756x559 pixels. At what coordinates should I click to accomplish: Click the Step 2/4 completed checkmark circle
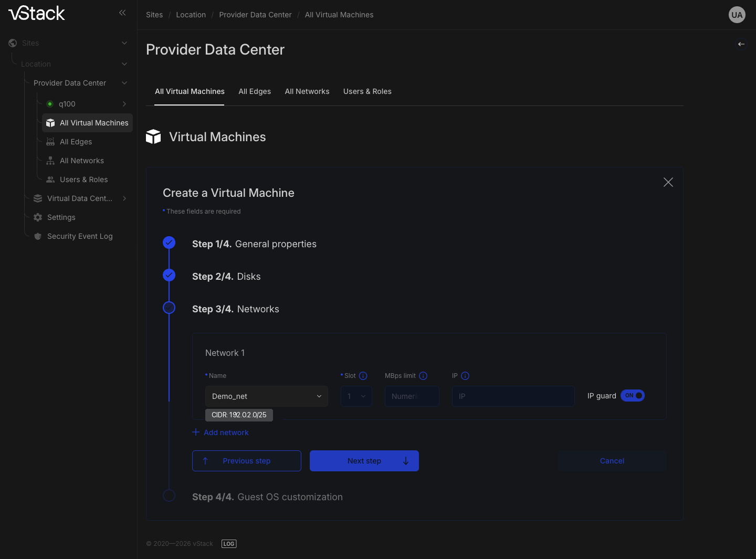pyautogui.click(x=169, y=275)
